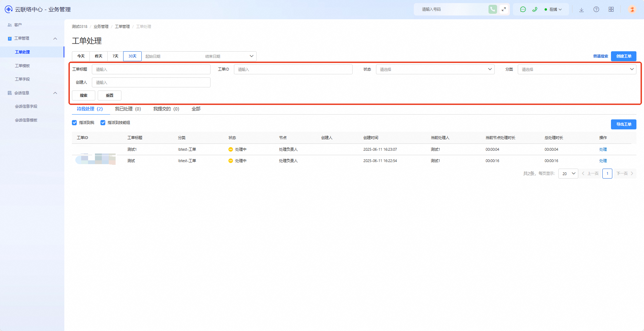
Task: Click the 2025-06-11 16:23:07 creation time cell
Action: click(380, 149)
